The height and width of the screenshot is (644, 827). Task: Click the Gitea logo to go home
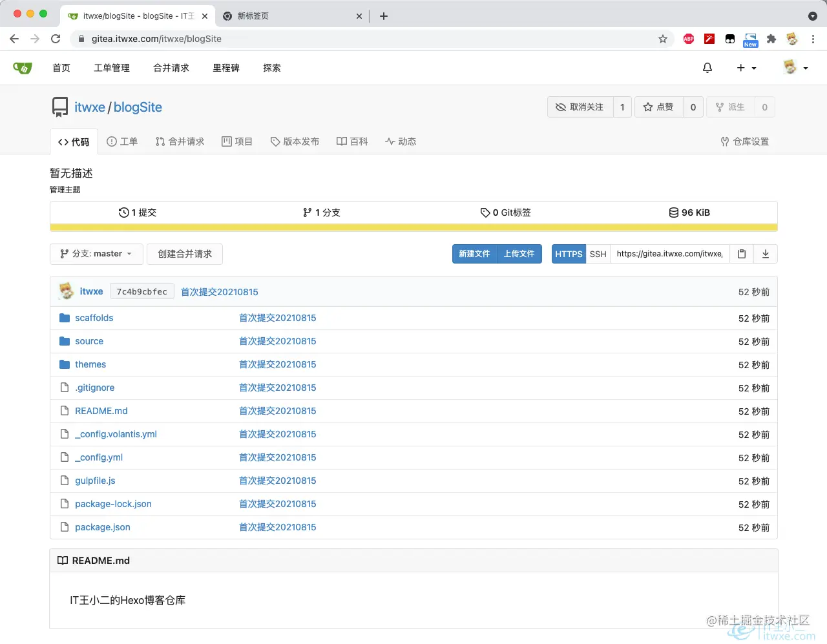23,67
